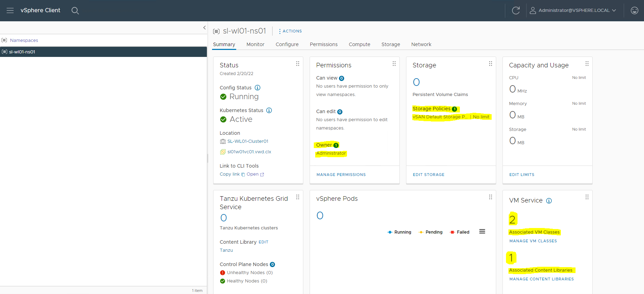Click the Tanzu Kubernetes clusters count

click(x=224, y=218)
